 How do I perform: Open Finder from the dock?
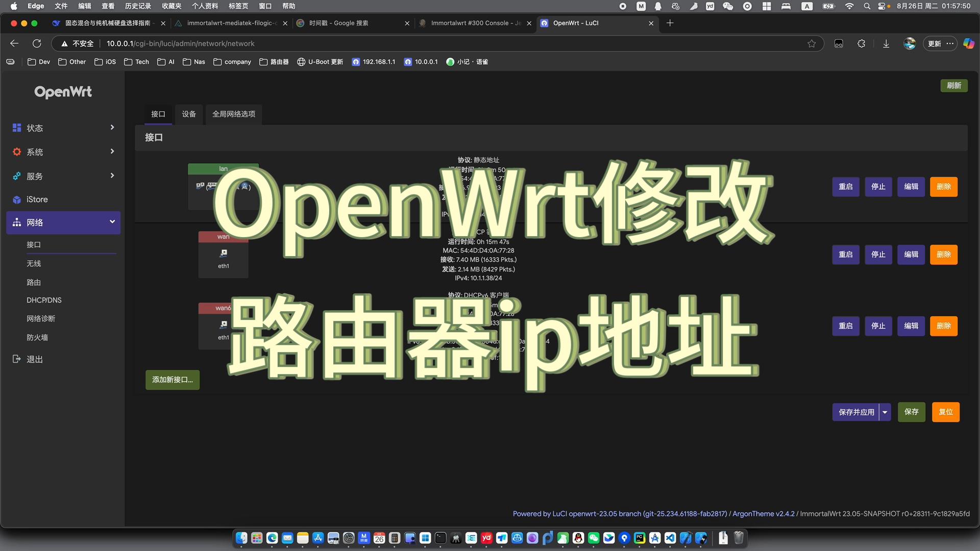[x=241, y=538]
